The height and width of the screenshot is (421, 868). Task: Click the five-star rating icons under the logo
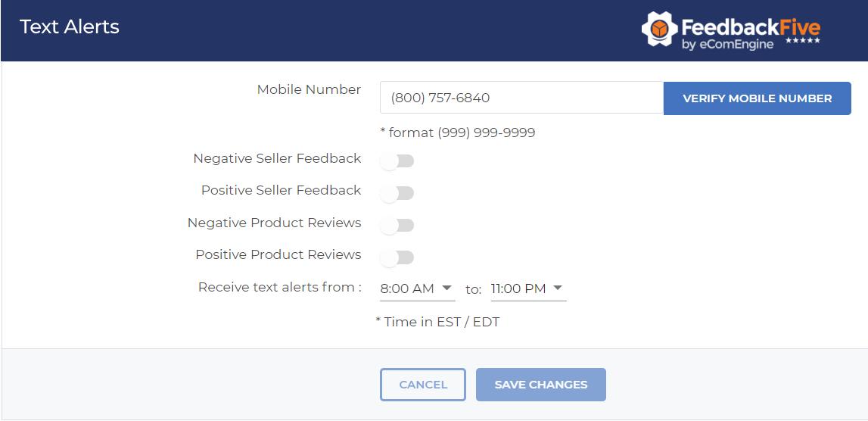(802, 41)
